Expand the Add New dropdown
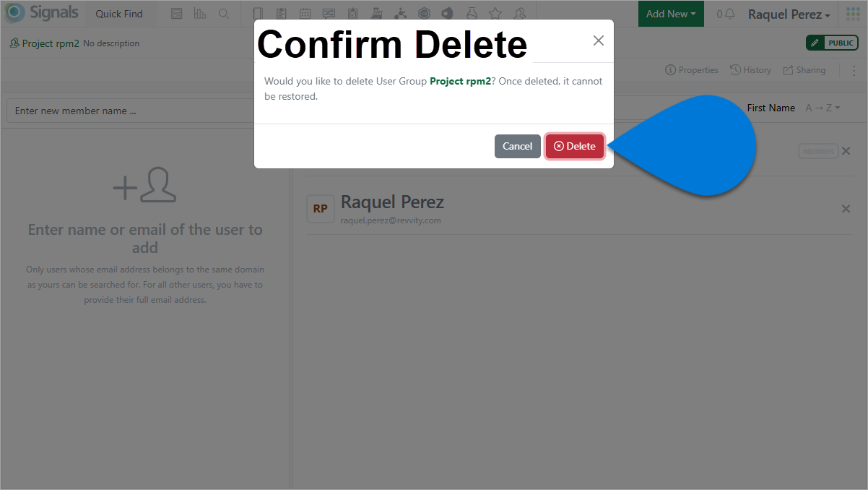This screenshot has height=490, width=868. coord(671,14)
